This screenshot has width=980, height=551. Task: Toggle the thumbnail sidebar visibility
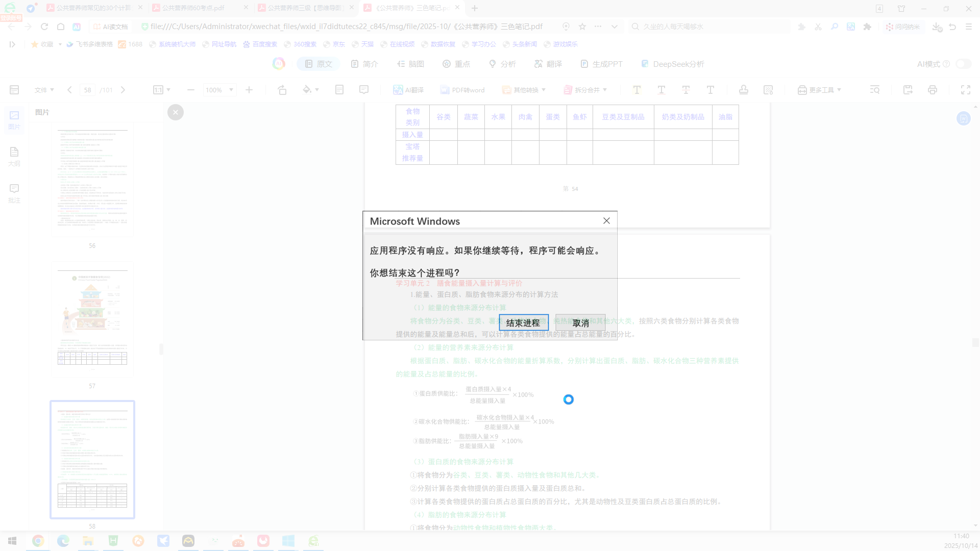pos(14,89)
